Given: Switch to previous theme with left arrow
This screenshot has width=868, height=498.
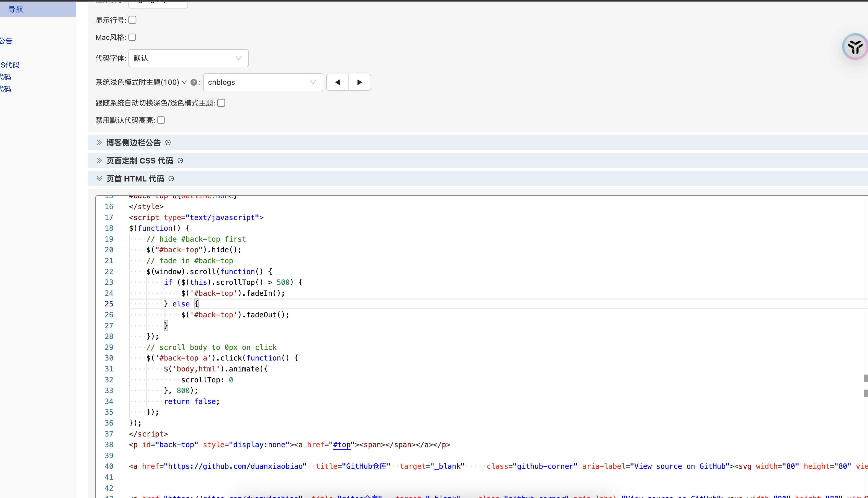Looking at the screenshot, I should (x=338, y=82).
